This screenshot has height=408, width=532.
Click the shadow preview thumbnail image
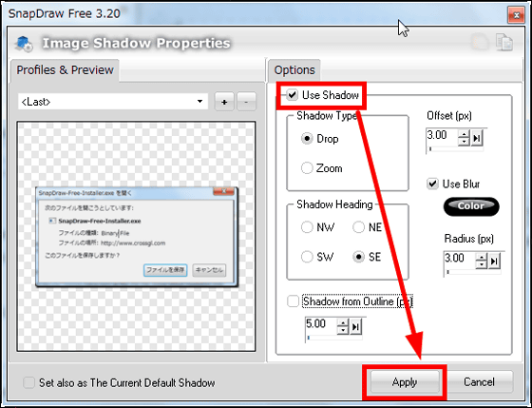click(x=137, y=237)
